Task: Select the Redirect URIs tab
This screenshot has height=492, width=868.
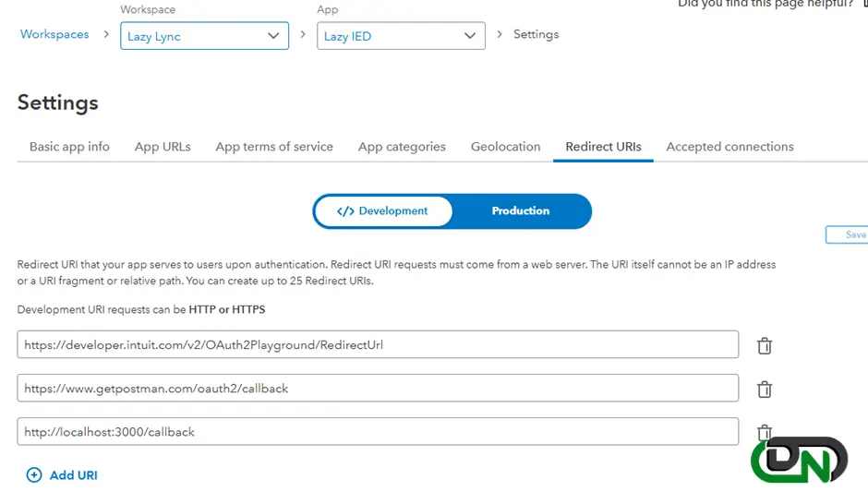Action: click(x=603, y=147)
